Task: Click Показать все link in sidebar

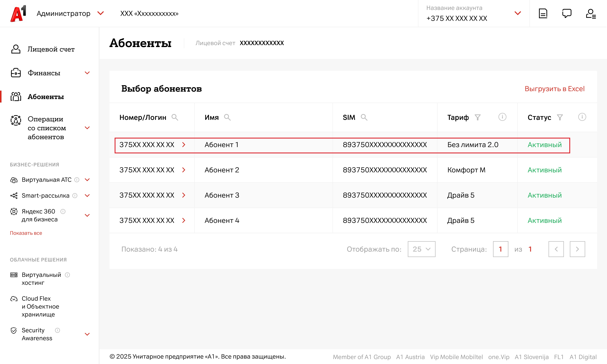Action: coord(26,233)
